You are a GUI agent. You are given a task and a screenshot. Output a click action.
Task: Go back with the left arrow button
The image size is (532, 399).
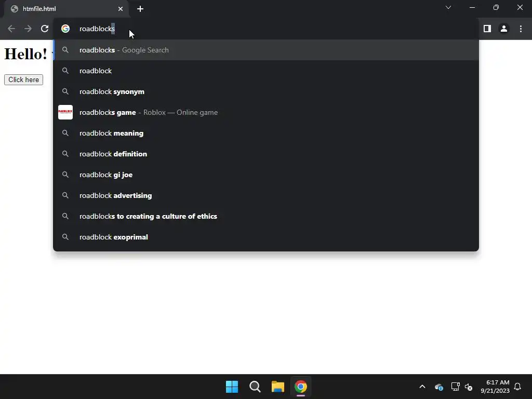(11, 29)
